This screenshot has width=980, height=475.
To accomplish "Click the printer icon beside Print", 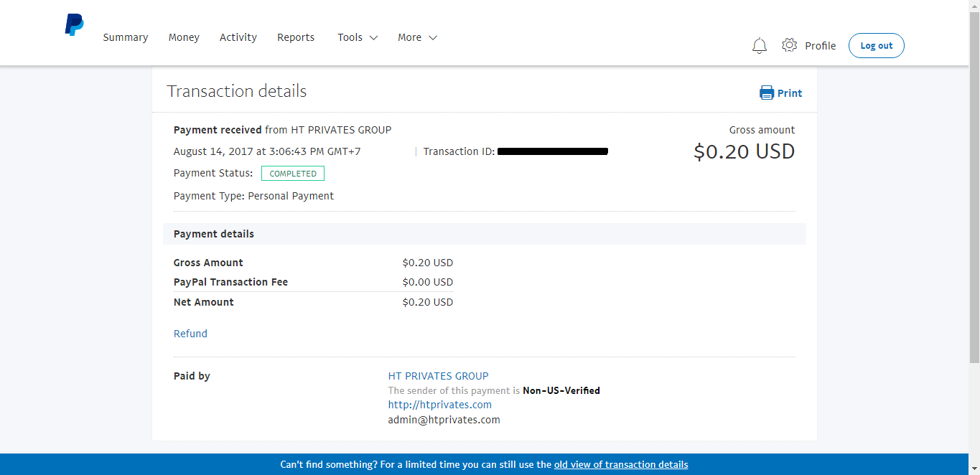I will point(767,93).
